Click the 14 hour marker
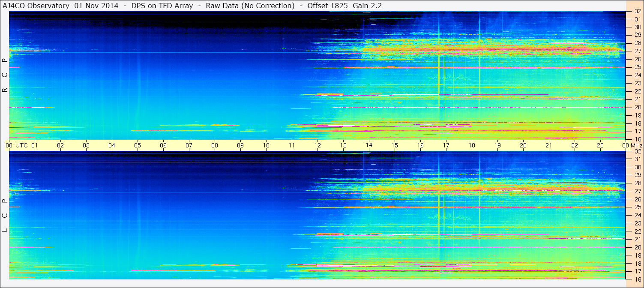Viewport: 644px width, 288px height. point(369,145)
